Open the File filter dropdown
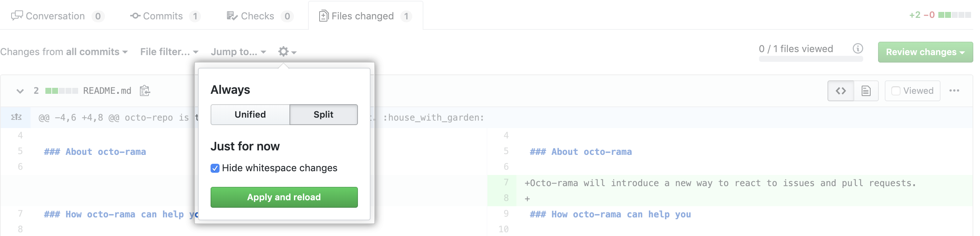This screenshot has height=236, width=980. coord(169,52)
